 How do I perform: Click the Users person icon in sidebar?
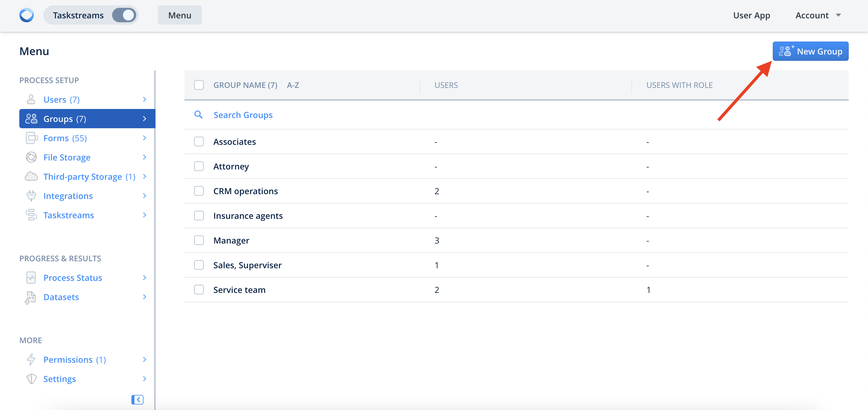31,100
